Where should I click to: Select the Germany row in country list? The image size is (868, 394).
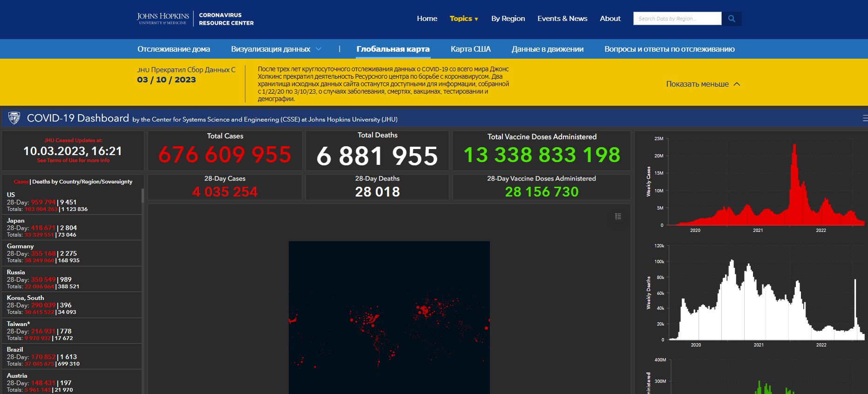point(71,253)
